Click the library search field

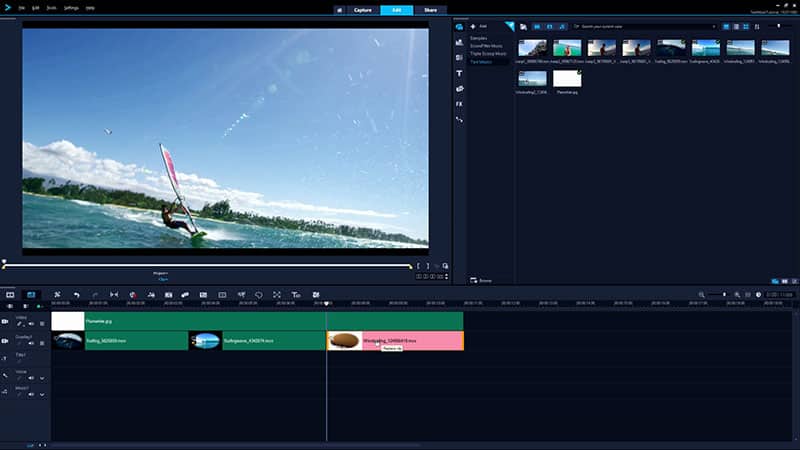(x=643, y=27)
